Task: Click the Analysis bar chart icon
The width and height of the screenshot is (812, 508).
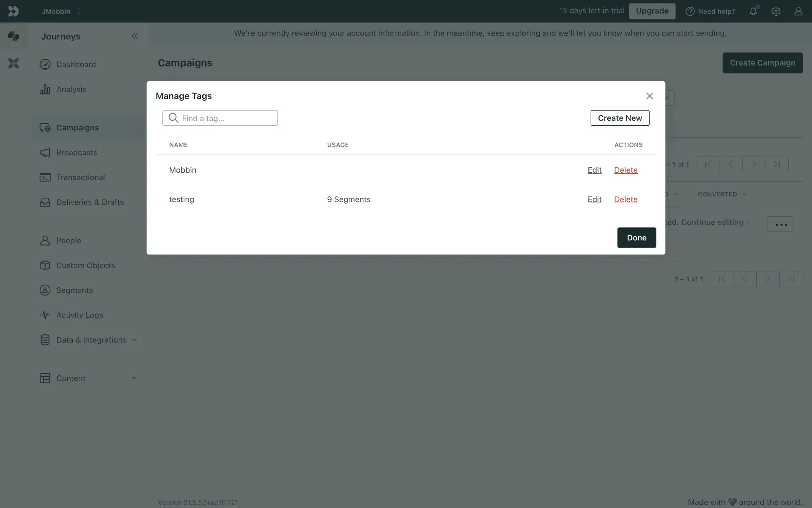Action: (45, 89)
